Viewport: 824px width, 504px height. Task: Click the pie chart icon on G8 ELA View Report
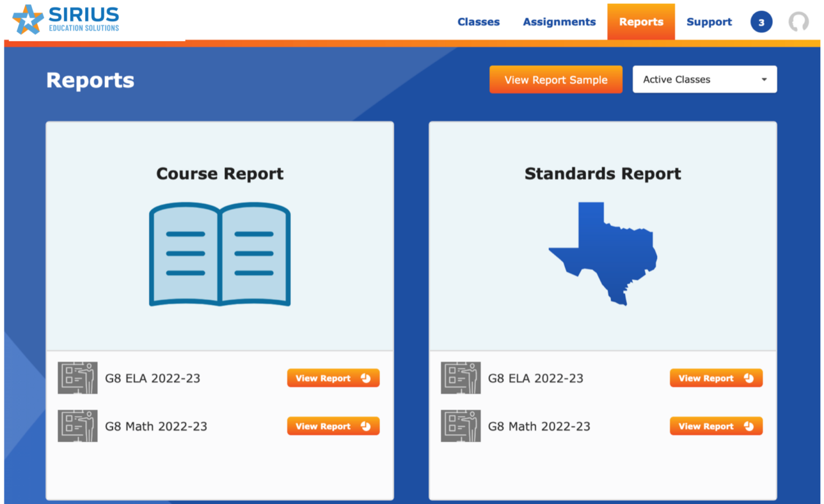pyautogui.click(x=366, y=377)
